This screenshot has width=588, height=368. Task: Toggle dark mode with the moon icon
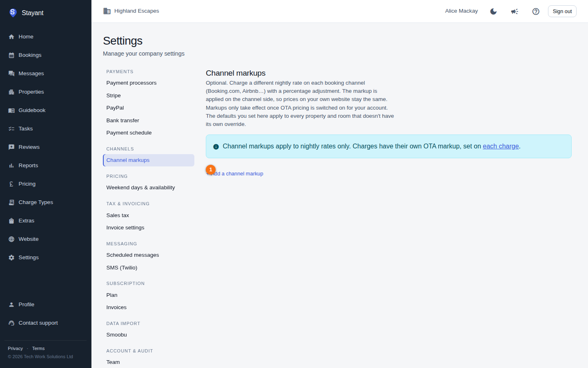click(493, 11)
